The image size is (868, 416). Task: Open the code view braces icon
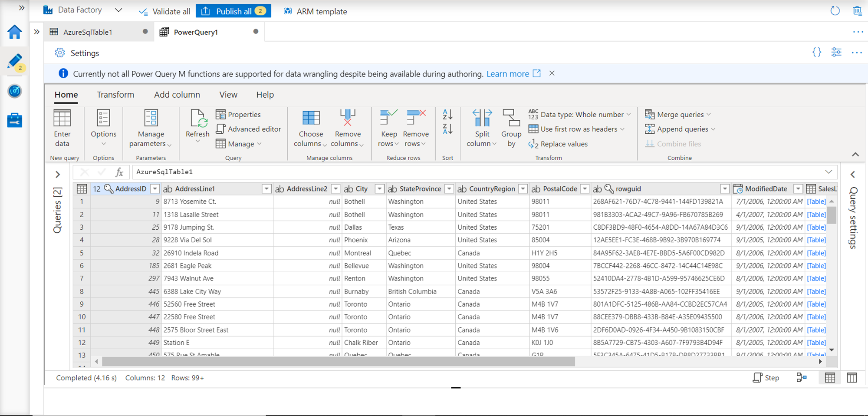click(x=816, y=53)
